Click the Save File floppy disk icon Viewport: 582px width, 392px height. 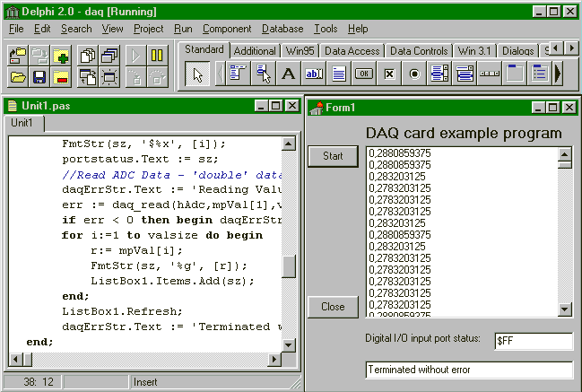39,77
